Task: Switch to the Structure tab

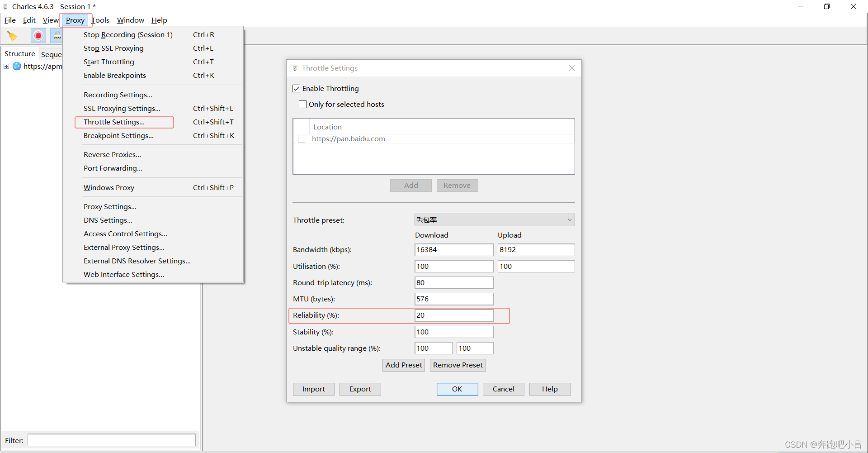Action: (20, 54)
